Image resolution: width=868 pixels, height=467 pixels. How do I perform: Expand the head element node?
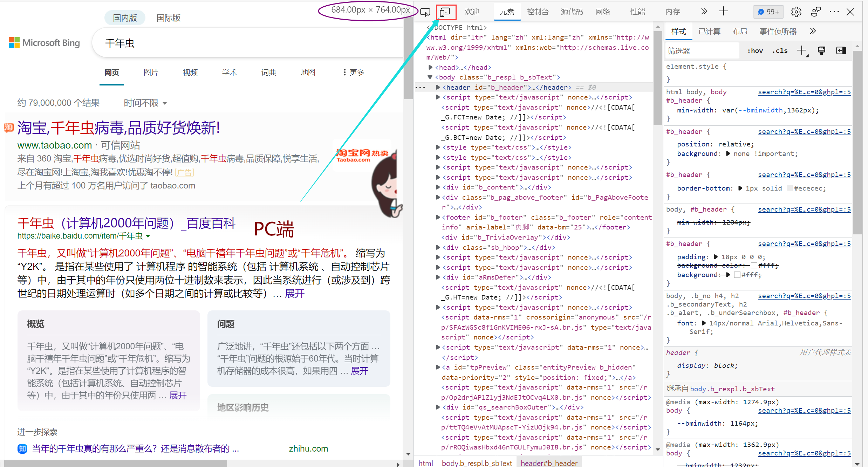pos(430,67)
